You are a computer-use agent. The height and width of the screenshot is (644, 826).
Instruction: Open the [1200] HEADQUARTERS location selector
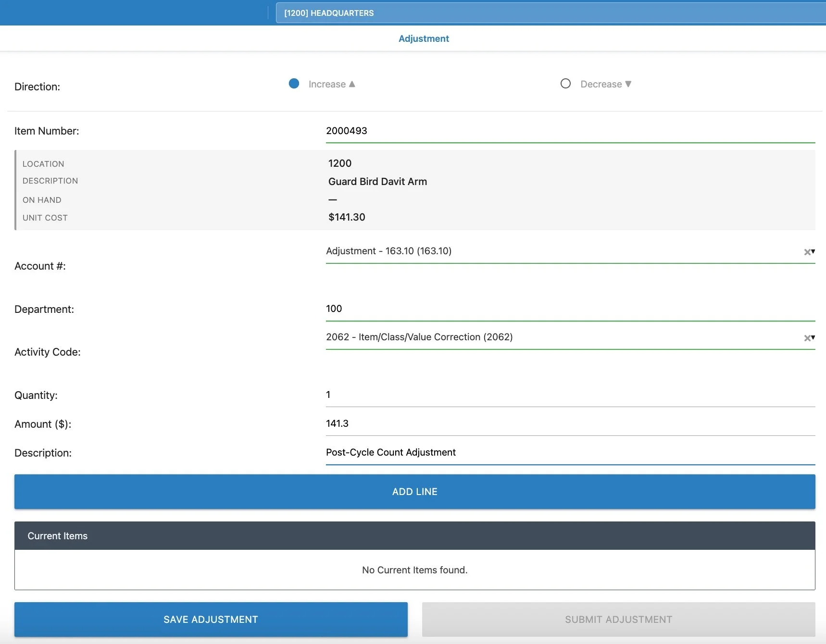(x=551, y=13)
